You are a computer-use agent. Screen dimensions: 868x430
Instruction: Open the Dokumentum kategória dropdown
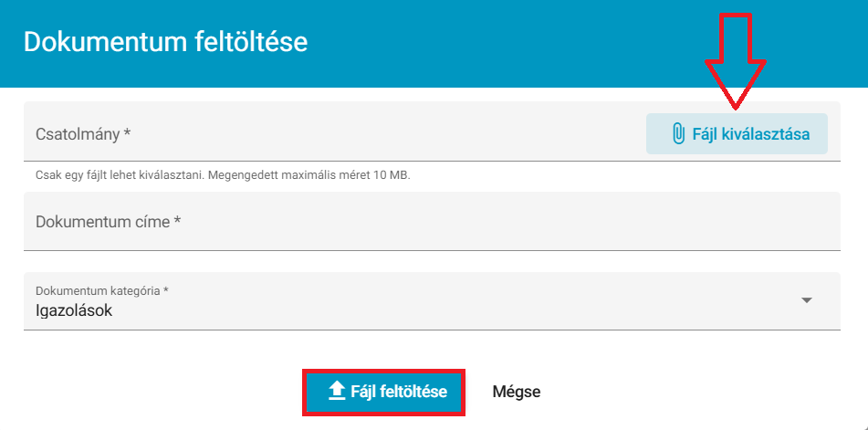click(432, 301)
